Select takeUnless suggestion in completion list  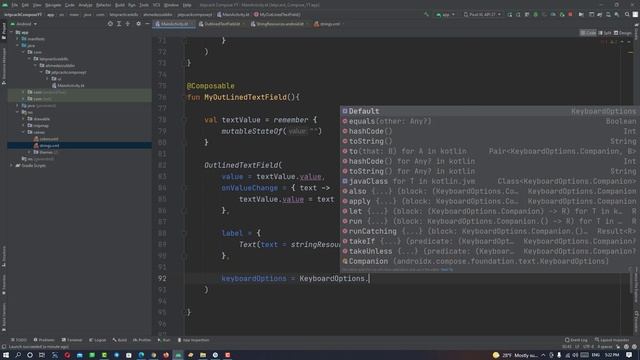490,251
